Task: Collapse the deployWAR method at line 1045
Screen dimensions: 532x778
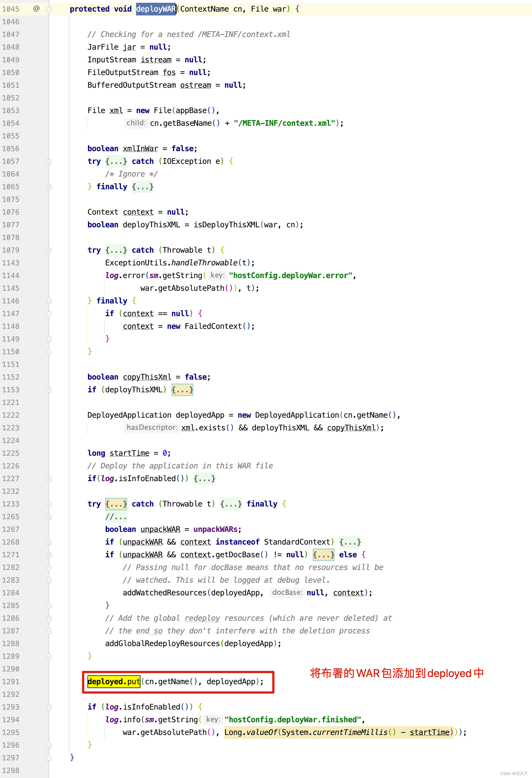Action: [49, 9]
